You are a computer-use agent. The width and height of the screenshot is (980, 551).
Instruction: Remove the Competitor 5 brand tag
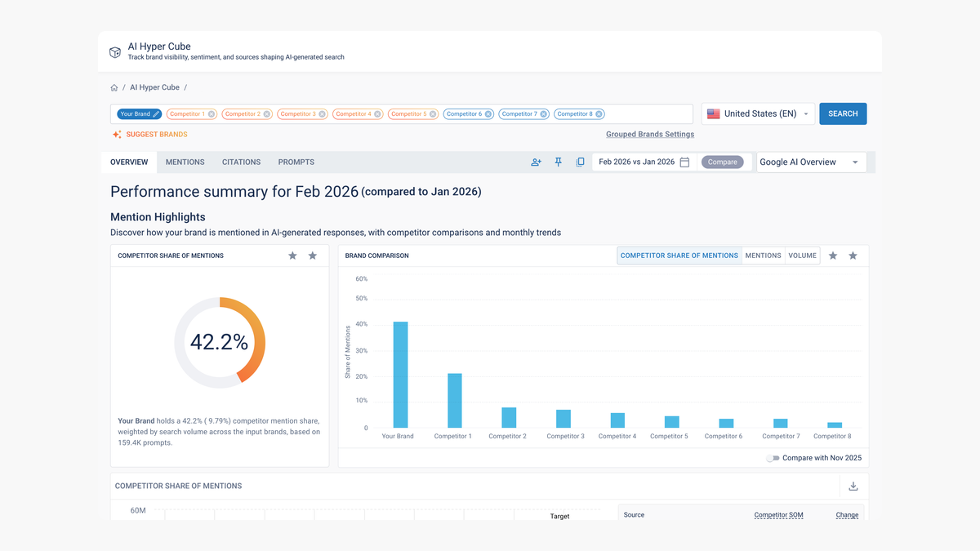coord(433,114)
